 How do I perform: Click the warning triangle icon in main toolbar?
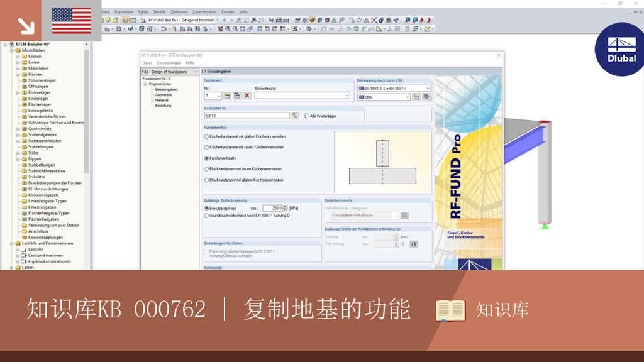pos(367,20)
